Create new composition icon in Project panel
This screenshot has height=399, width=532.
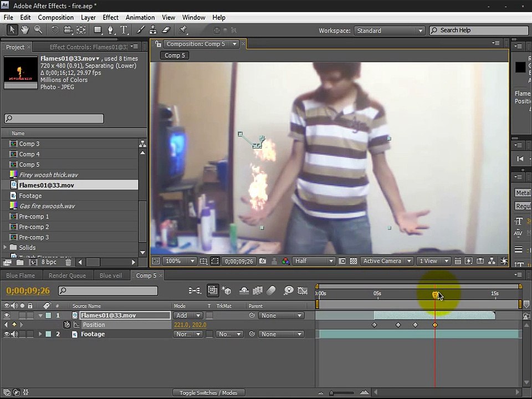pyautogui.click(x=33, y=262)
